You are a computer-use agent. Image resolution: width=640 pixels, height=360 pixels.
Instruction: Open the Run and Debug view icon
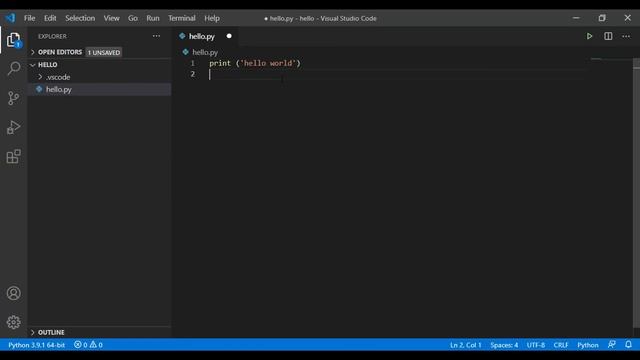[13, 127]
